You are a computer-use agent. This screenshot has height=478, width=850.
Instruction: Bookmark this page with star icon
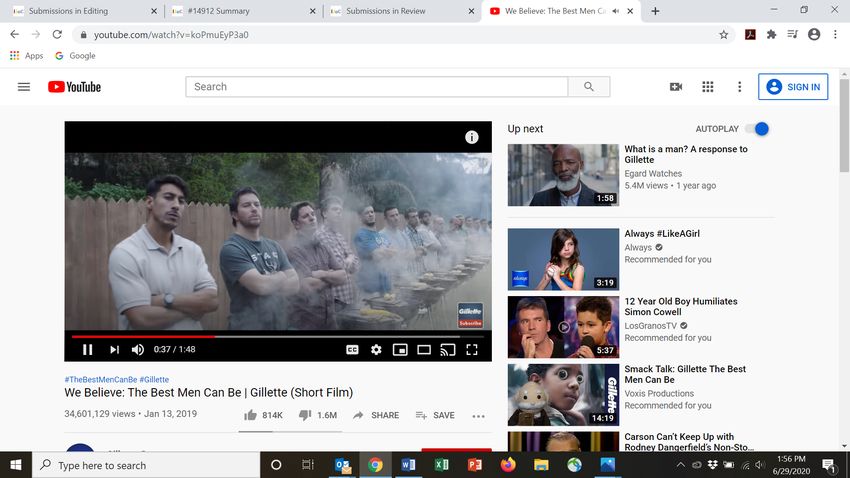click(x=724, y=35)
